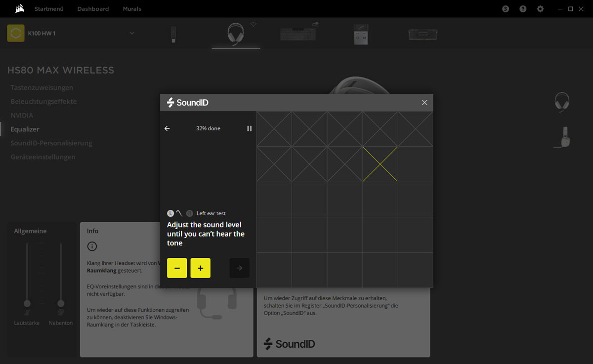Click the Lautstärke volume slider handle
This screenshot has width=593, height=364.
[x=27, y=303]
